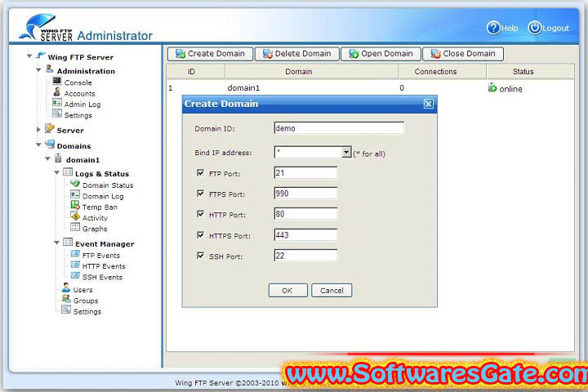Click the Logout link text
Image resolution: width=588 pixels, height=392 pixels.
(x=556, y=28)
